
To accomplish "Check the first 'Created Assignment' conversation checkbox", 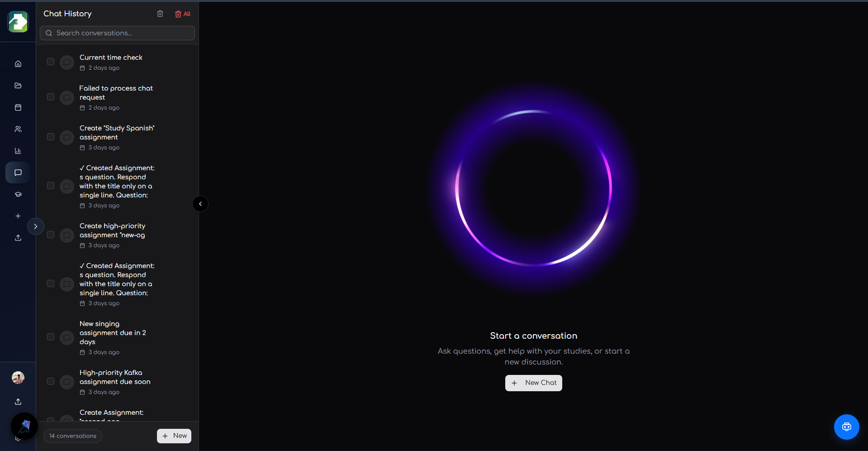I will 51,186.
